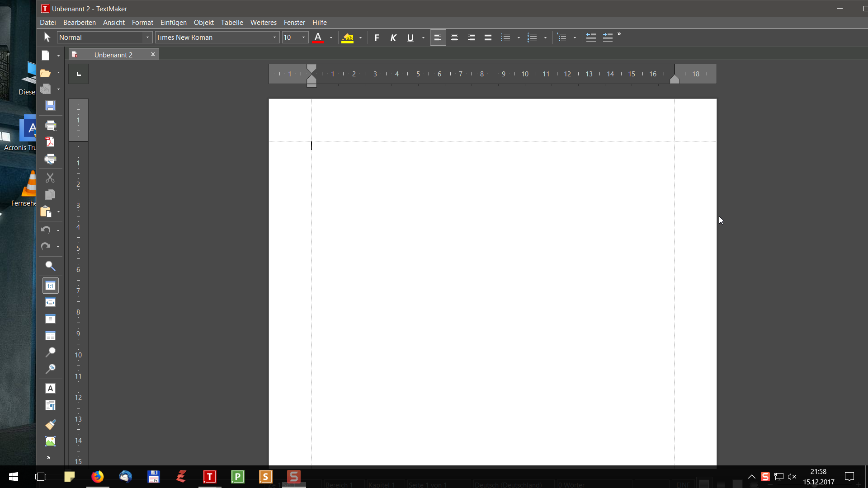Open the highlight color dropdown arrow
Viewport: 868px width, 488px height.
360,38
